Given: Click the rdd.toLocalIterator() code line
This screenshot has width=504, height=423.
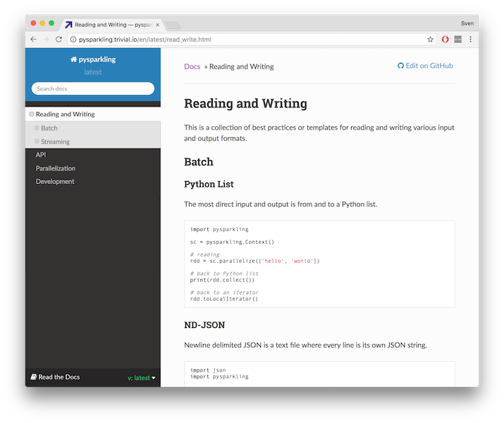Looking at the screenshot, I should [x=224, y=299].
